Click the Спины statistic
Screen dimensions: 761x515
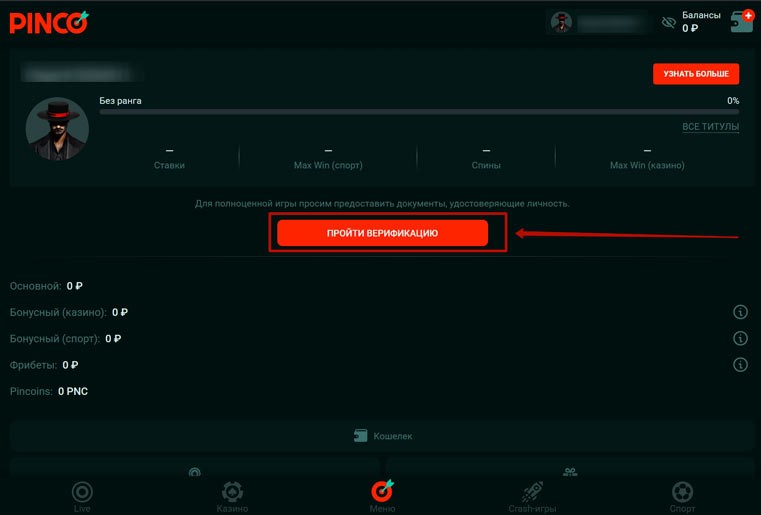tap(486, 159)
